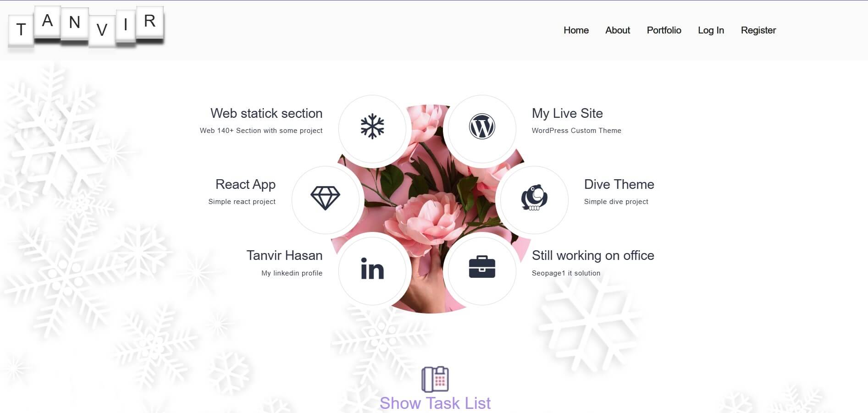Click the telephone task list icon
This screenshot has width=868, height=413.
tap(435, 379)
